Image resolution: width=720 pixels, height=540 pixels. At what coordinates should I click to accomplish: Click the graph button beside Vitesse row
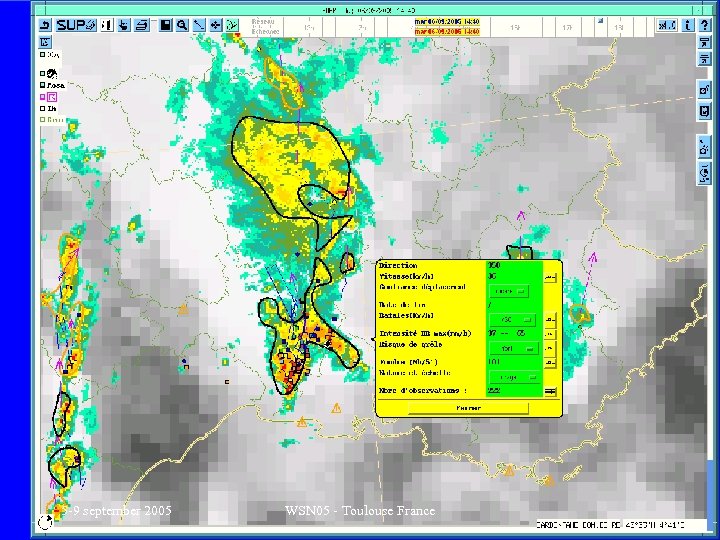pos(550,277)
